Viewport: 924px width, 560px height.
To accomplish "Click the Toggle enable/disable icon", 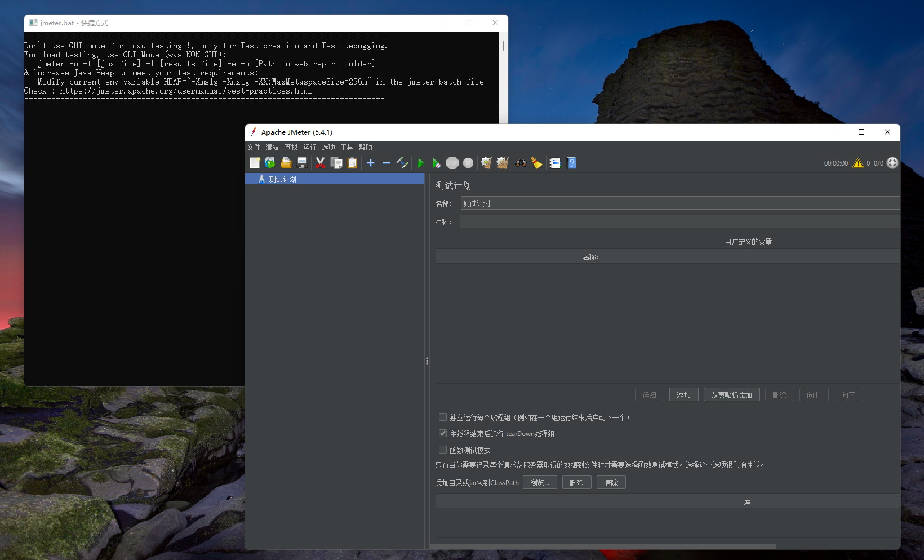I will pyautogui.click(x=402, y=163).
